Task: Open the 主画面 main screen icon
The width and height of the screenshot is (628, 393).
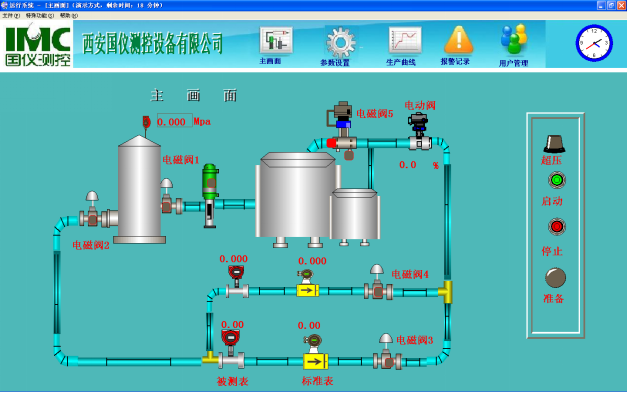Action: click(276, 40)
